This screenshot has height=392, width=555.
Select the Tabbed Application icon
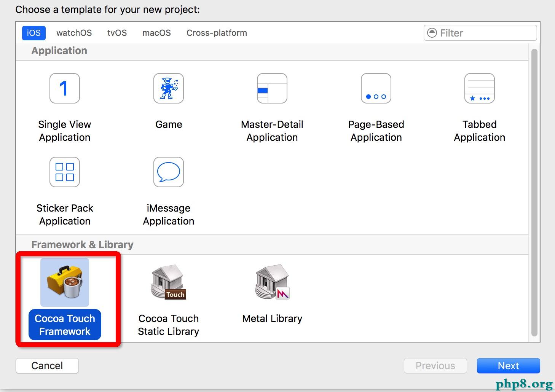coord(480,88)
